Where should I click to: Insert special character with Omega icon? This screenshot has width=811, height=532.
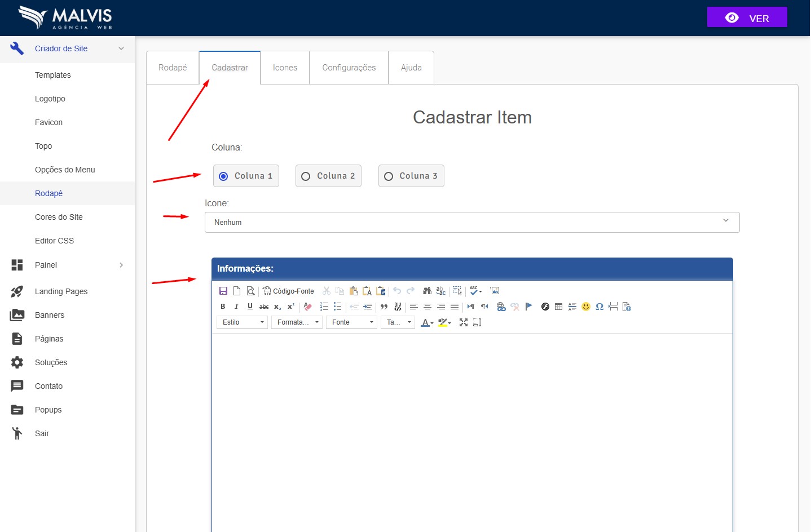click(600, 307)
